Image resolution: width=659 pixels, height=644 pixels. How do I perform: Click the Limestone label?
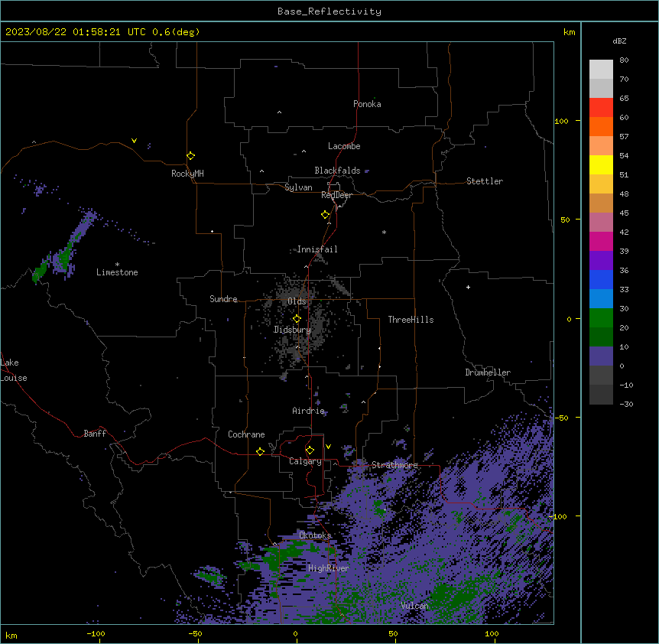[117, 272]
